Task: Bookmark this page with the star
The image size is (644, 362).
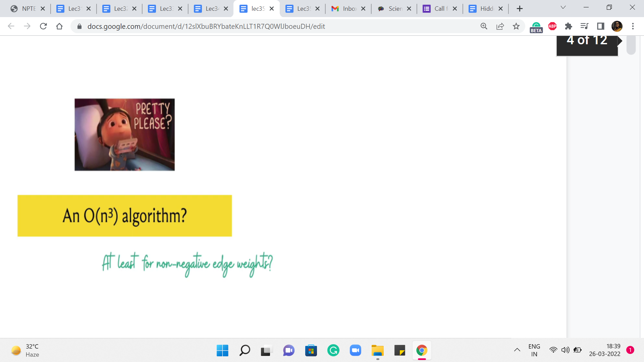Action: (x=516, y=26)
